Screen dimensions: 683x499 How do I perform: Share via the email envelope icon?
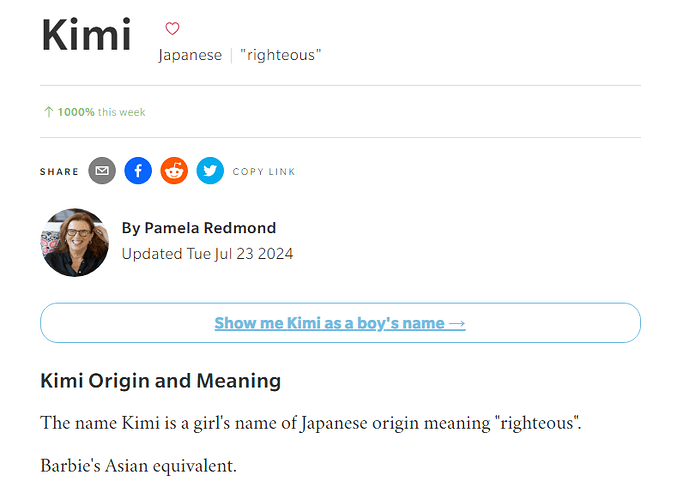[102, 171]
